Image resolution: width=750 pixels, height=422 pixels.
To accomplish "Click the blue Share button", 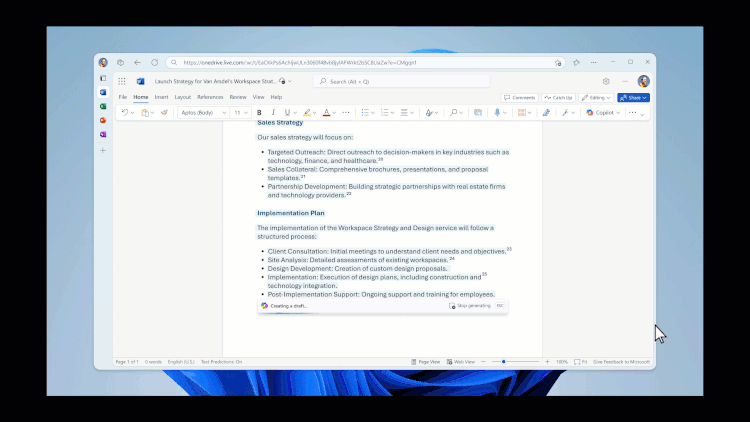I will tap(633, 98).
